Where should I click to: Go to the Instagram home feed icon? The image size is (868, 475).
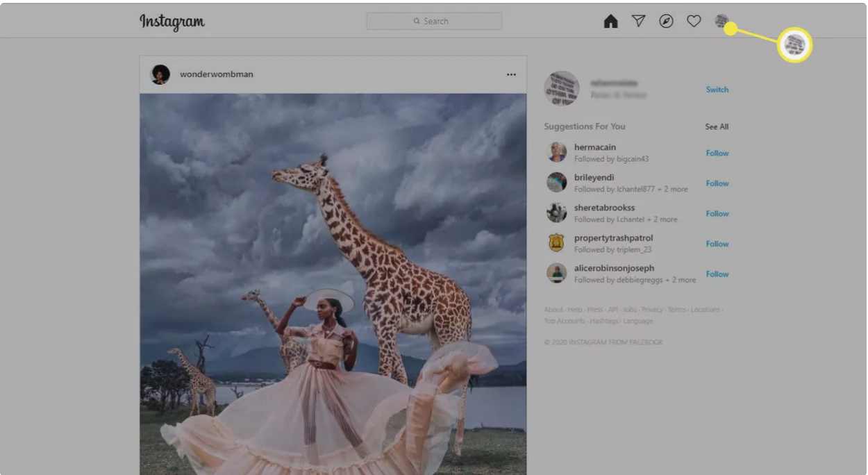(x=610, y=22)
